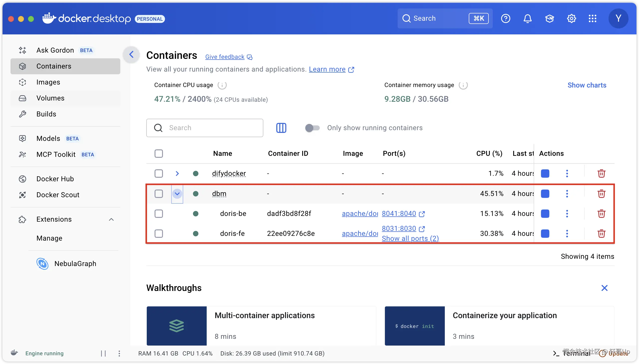Open the apps grid icon in header

point(592,18)
